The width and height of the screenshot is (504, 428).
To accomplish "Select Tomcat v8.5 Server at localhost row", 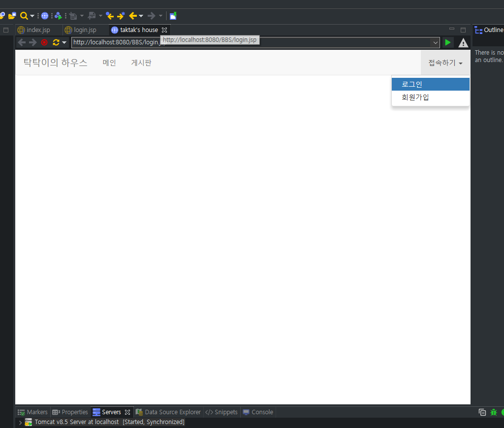I will (x=110, y=422).
